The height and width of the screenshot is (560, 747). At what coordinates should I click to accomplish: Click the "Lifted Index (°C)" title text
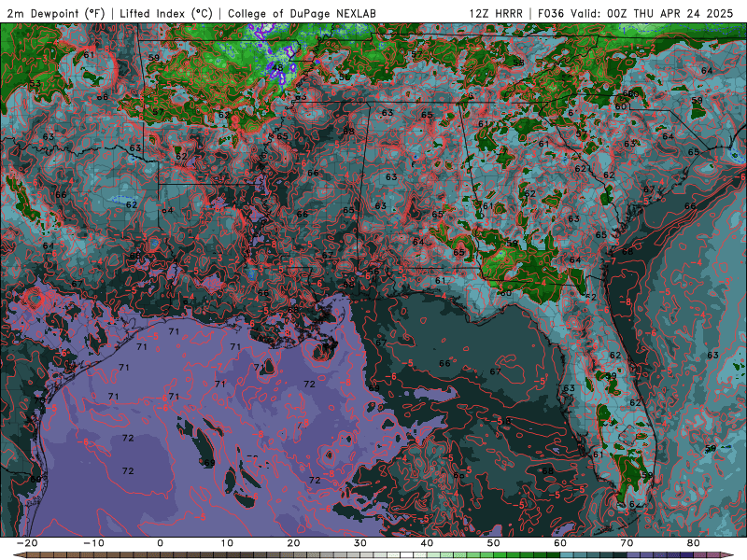point(166,13)
